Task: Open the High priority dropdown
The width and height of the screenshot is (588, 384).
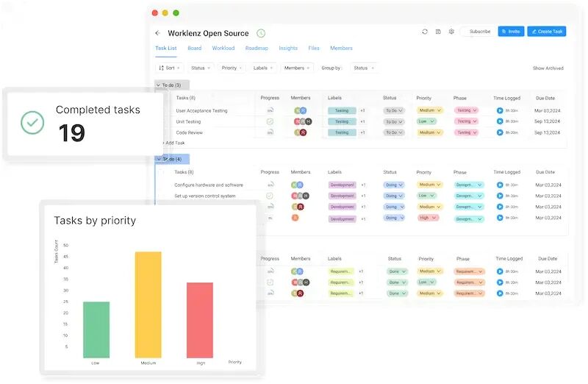Action: point(428,217)
